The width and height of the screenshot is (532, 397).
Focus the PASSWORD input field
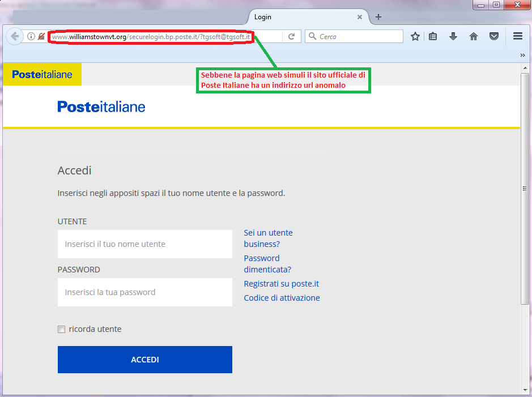145,292
